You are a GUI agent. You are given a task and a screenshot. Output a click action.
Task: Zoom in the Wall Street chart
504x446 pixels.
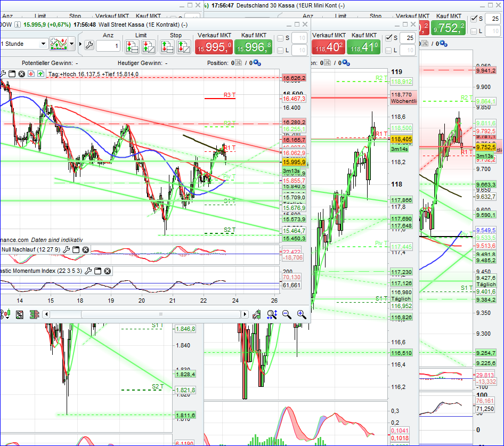click(302, 314)
